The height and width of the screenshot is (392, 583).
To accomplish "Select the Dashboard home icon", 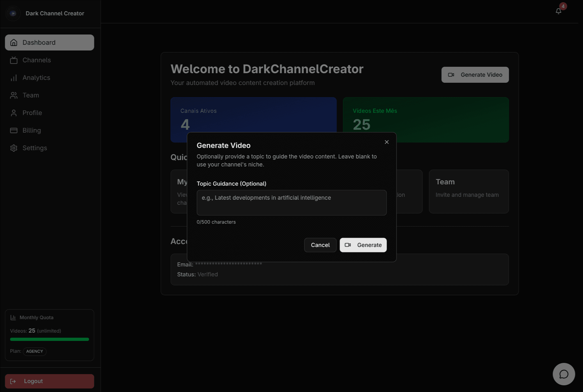I will coord(14,42).
